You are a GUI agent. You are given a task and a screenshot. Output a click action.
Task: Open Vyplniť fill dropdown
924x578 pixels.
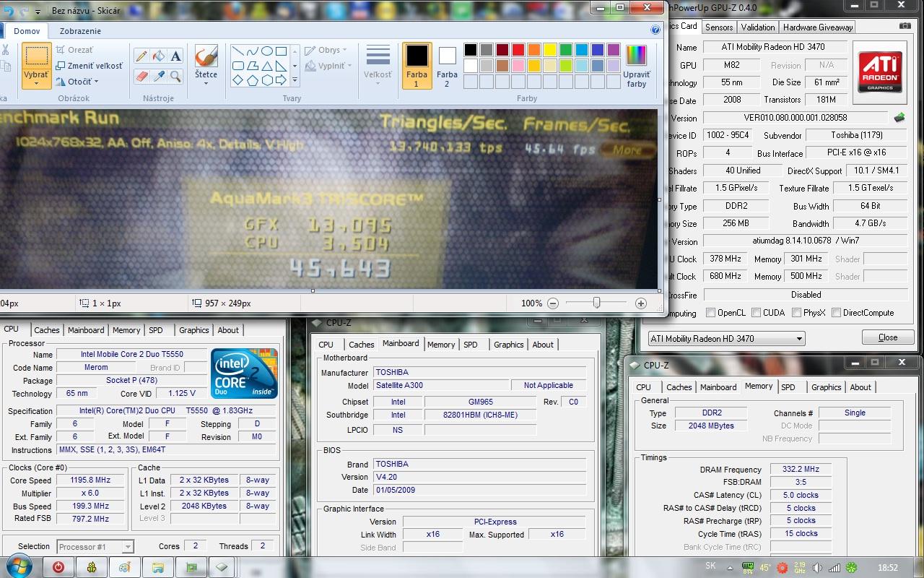tap(328, 66)
